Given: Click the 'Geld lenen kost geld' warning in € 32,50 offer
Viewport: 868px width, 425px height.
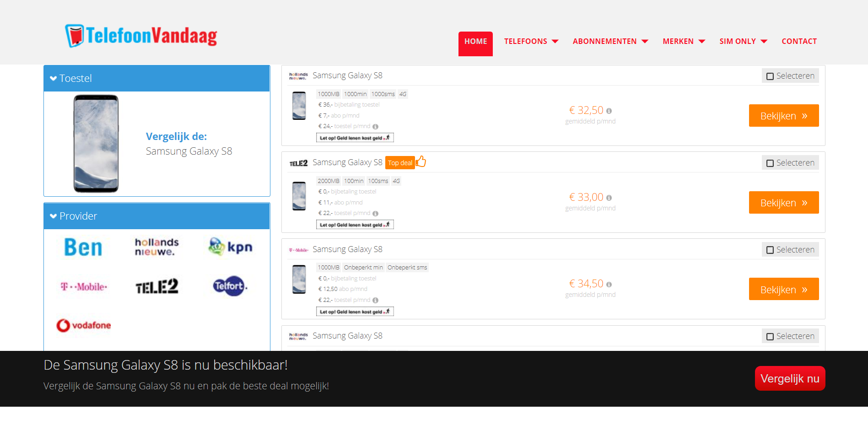Looking at the screenshot, I should click(355, 138).
